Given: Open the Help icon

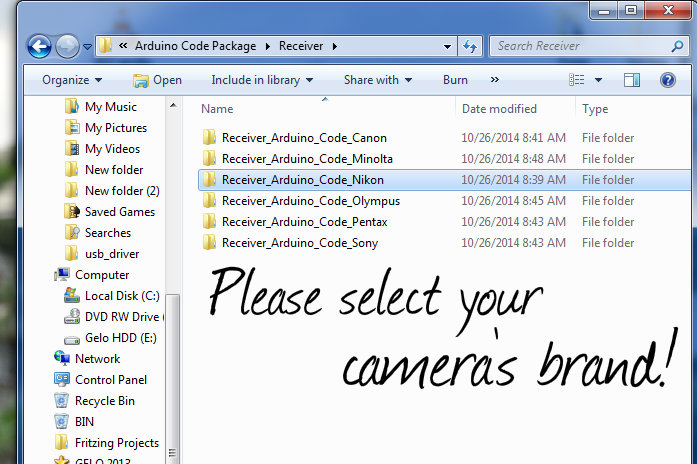Looking at the screenshot, I should (x=668, y=80).
